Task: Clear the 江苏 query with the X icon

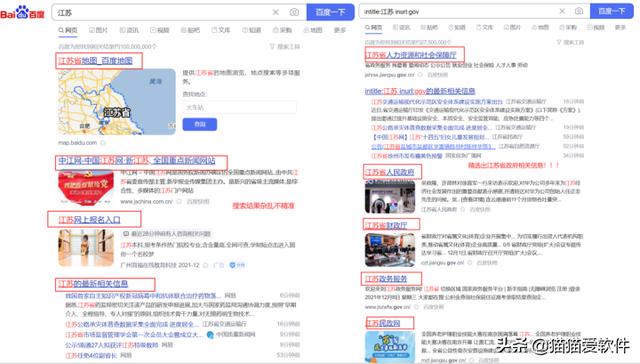Action: point(276,12)
